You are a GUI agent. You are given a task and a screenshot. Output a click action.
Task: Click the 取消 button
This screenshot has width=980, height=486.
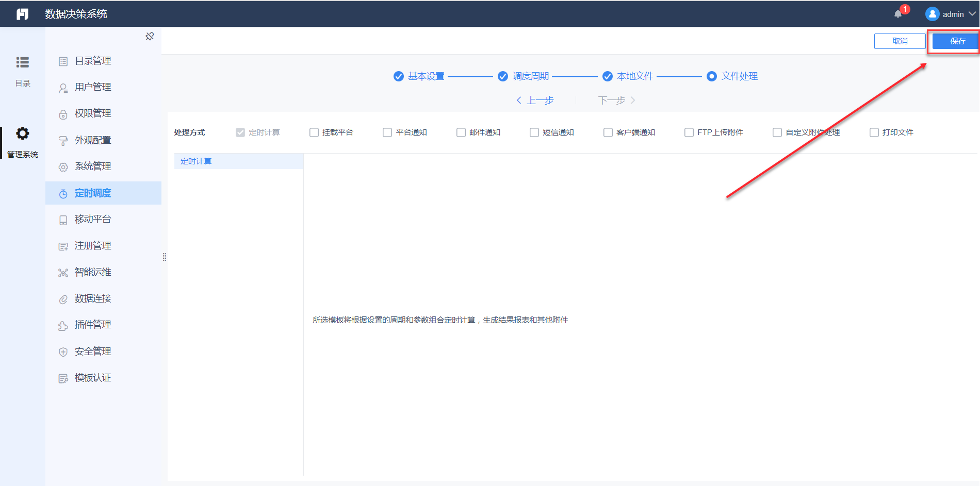(x=900, y=41)
